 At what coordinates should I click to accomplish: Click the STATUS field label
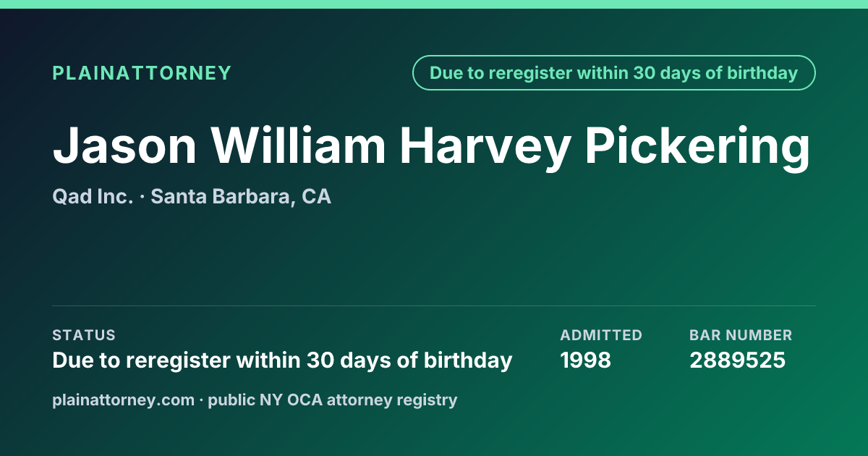(84, 335)
